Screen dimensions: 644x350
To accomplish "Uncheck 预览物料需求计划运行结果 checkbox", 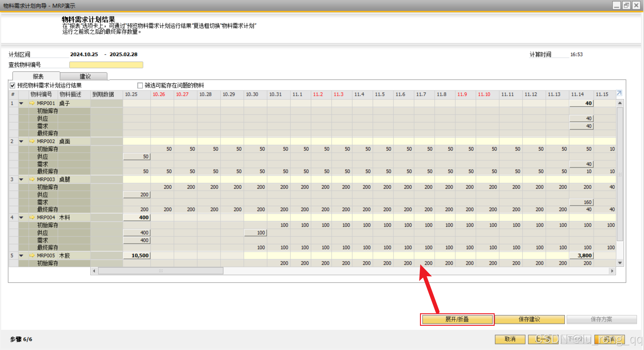I will click(x=13, y=86).
